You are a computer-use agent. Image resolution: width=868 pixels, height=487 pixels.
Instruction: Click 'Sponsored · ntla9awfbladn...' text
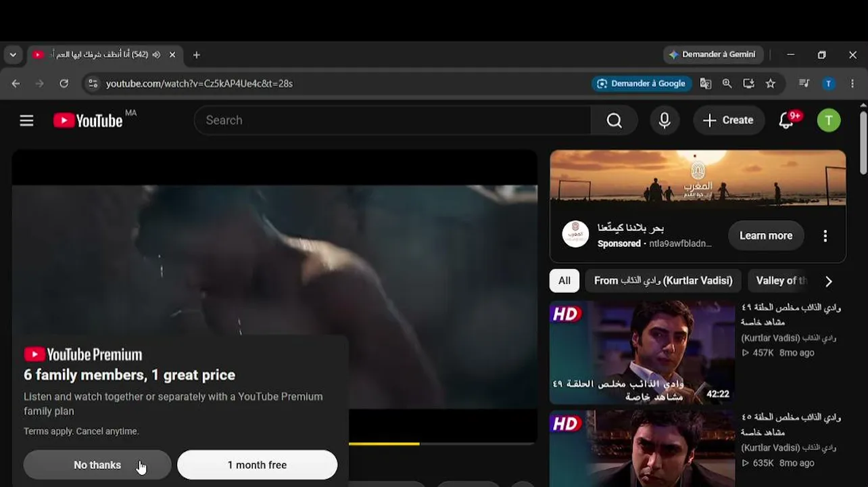654,243
